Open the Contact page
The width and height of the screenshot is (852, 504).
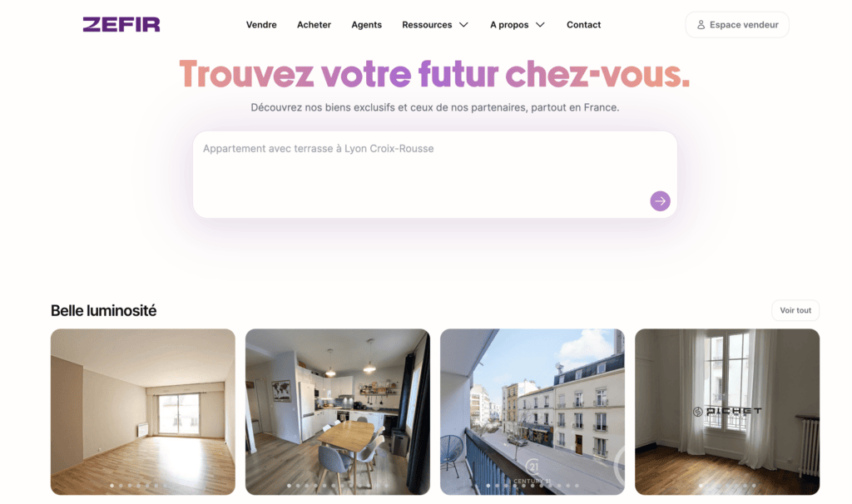(x=583, y=25)
